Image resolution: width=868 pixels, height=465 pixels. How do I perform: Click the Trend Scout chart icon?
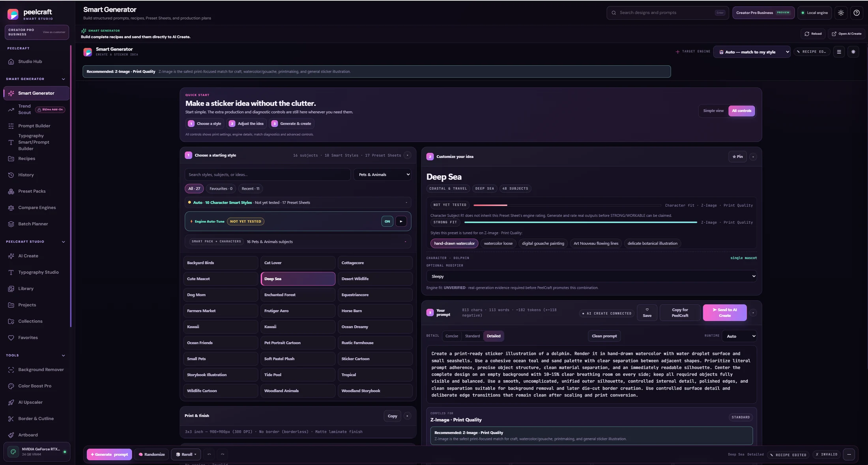click(11, 110)
